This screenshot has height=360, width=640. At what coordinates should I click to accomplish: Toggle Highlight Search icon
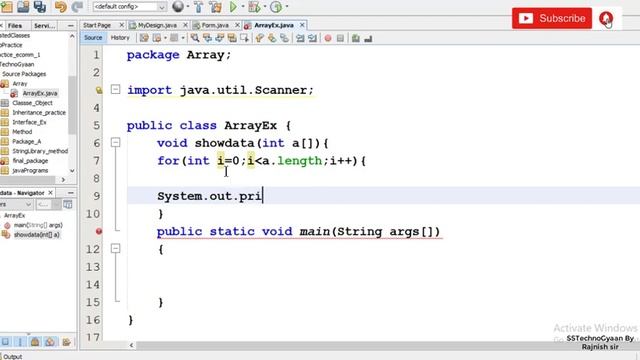232,38
